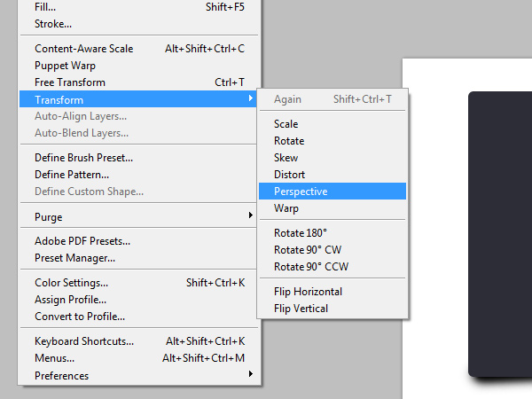Open Keyboard Shortcuts dialog
Viewport: 532px width, 399px height.
click(138, 341)
